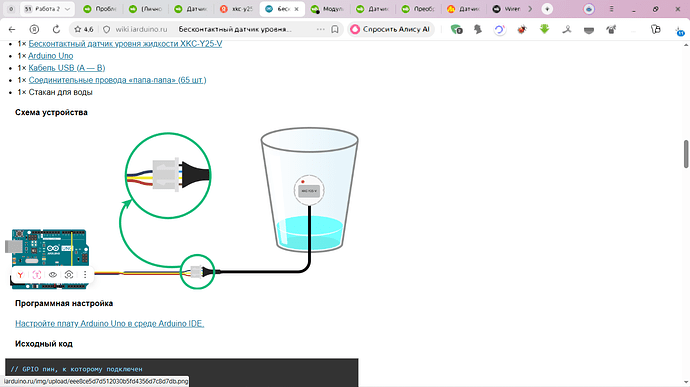
Task: Open the browser main menu hamburger
Action: [611, 9]
